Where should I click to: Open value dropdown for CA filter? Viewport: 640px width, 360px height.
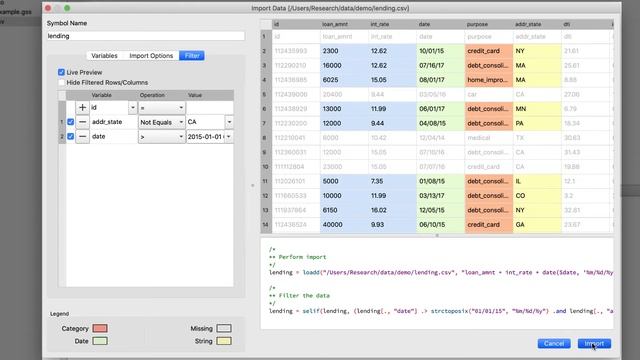(x=229, y=122)
